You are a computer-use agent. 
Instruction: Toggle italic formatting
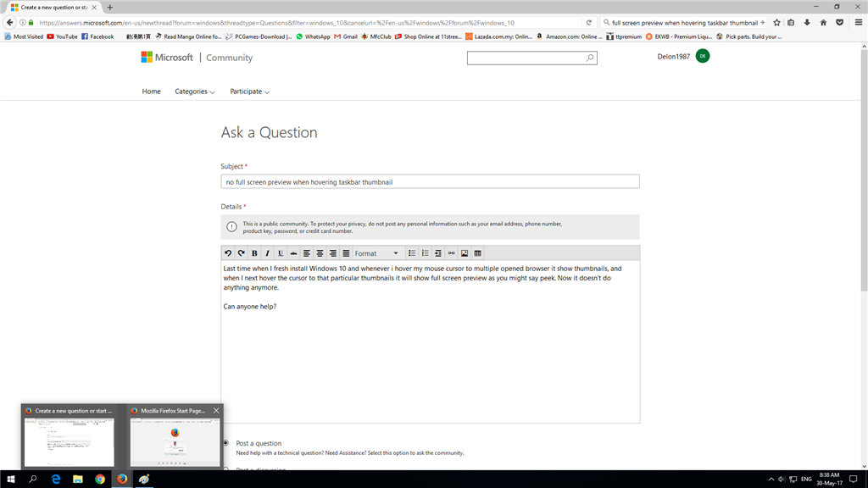(267, 253)
